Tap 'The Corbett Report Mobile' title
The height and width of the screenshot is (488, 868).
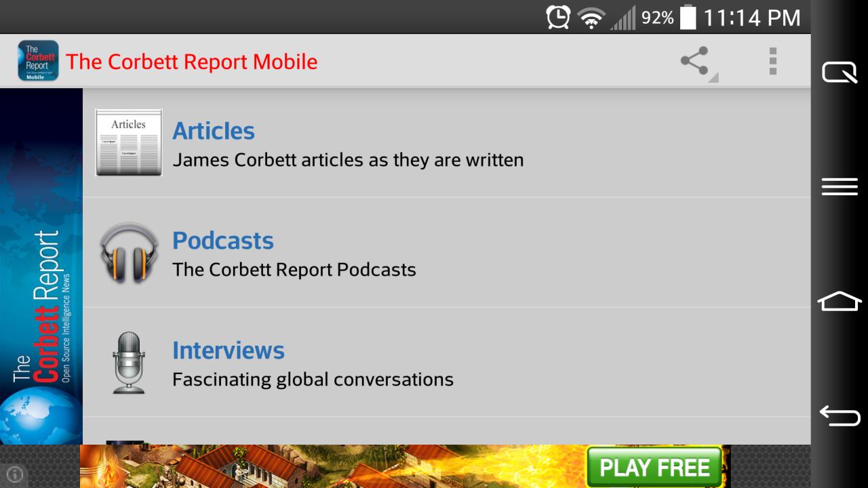192,62
